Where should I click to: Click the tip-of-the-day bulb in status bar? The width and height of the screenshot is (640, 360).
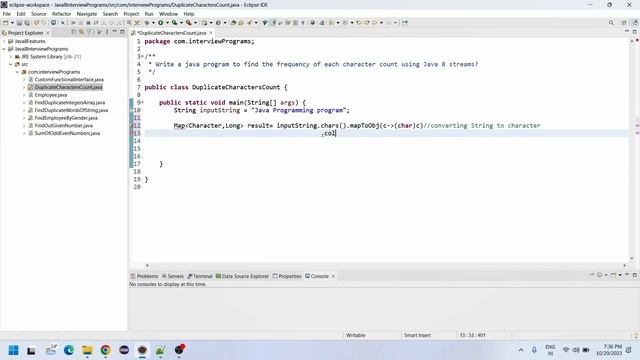pos(635,336)
